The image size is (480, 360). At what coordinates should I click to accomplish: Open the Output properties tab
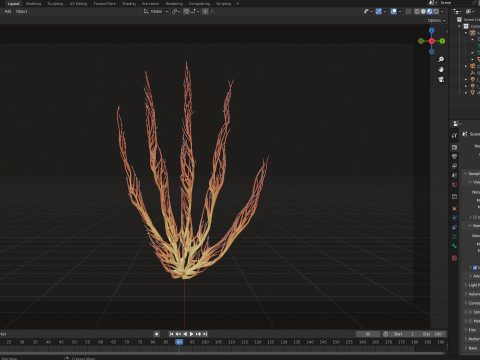point(454,156)
